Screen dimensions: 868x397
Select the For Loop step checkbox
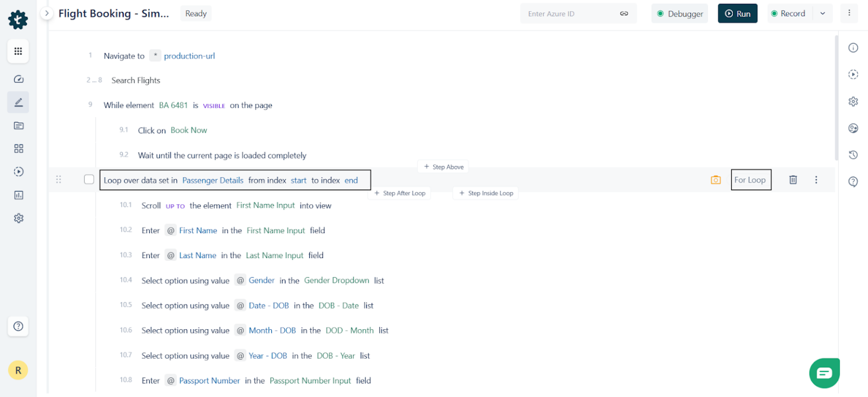pyautogui.click(x=89, y=180)
